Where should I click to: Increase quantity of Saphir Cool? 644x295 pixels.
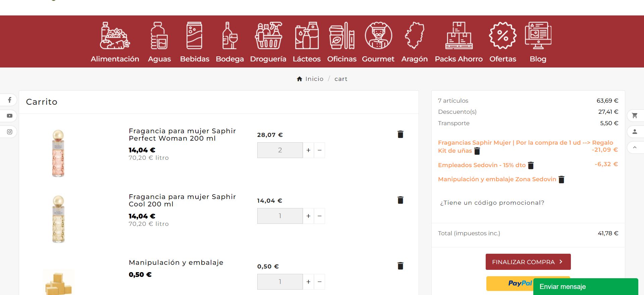coord(308,216)
